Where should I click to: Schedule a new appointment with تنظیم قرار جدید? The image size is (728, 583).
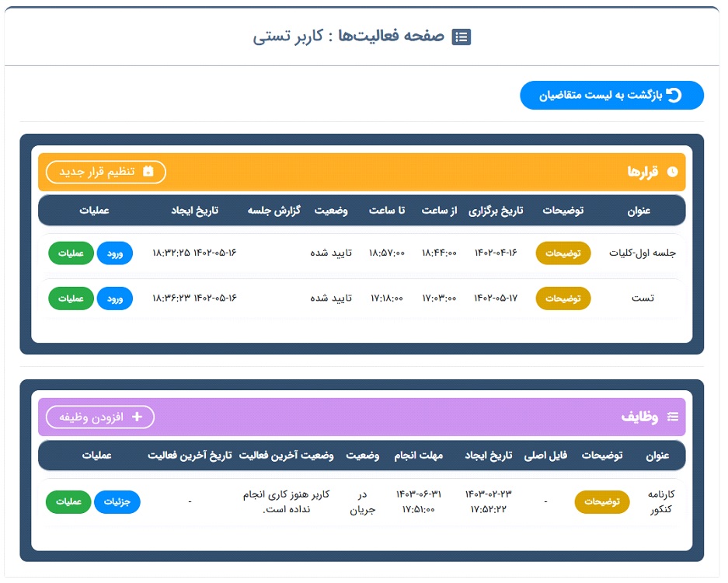(106, 172)
